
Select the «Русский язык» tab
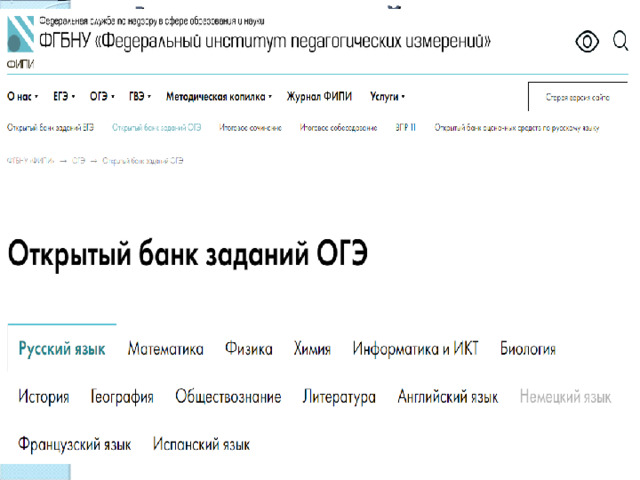(x=62, y=349)
